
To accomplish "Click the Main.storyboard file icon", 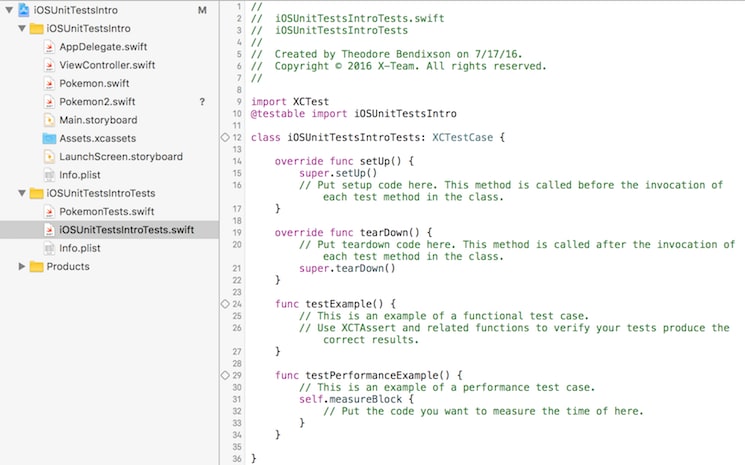I will pos(49,120).
